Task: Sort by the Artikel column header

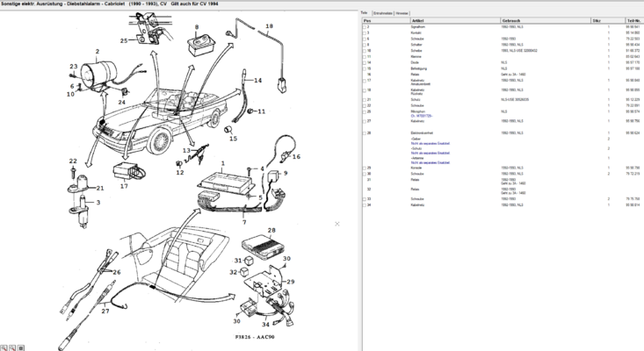Action: [455, 20]
